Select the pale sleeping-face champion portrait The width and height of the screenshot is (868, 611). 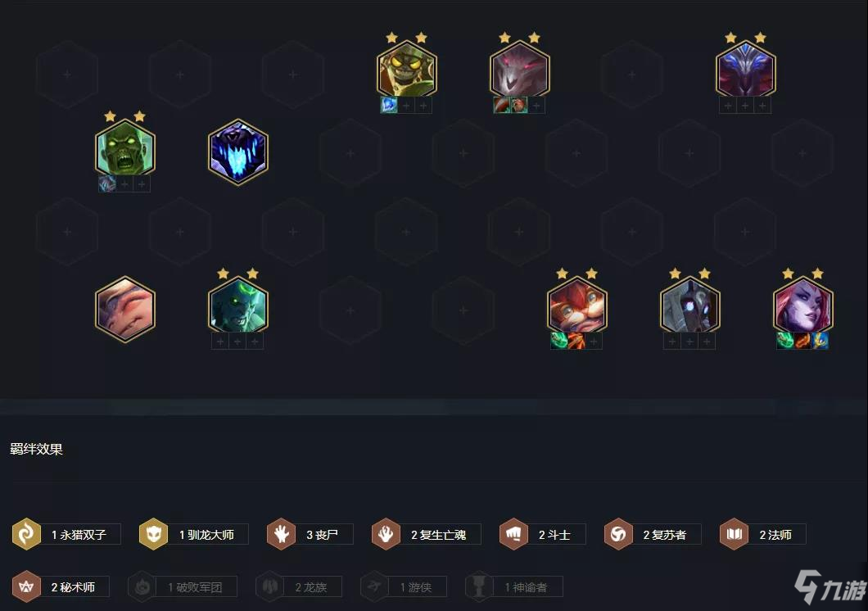coord(125,309)
